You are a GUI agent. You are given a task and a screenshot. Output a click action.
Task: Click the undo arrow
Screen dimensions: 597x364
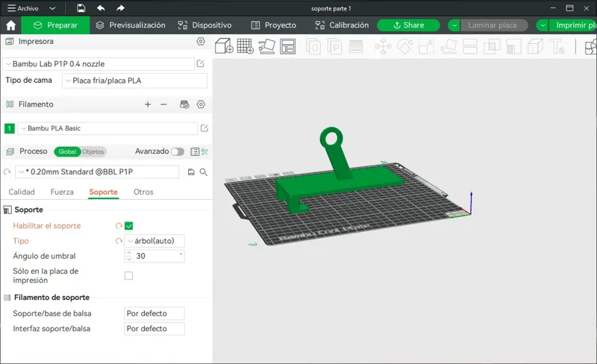pyautogui.click(x=101, y=8)
